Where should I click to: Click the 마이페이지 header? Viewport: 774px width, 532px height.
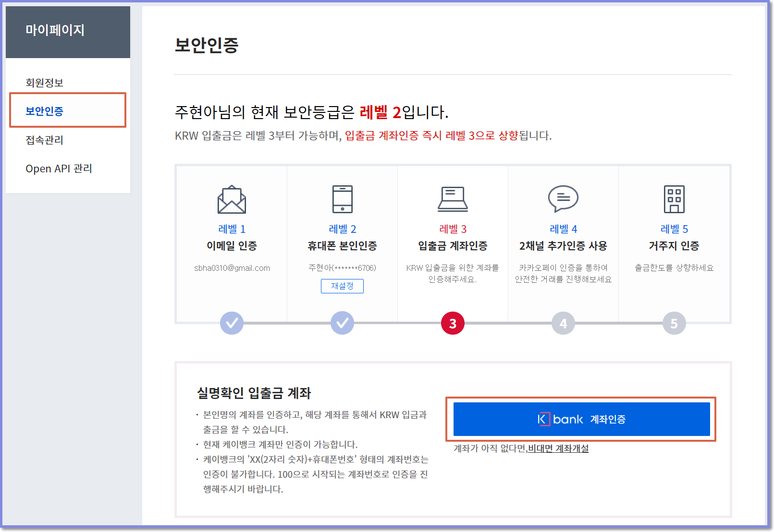pos(55,30)
